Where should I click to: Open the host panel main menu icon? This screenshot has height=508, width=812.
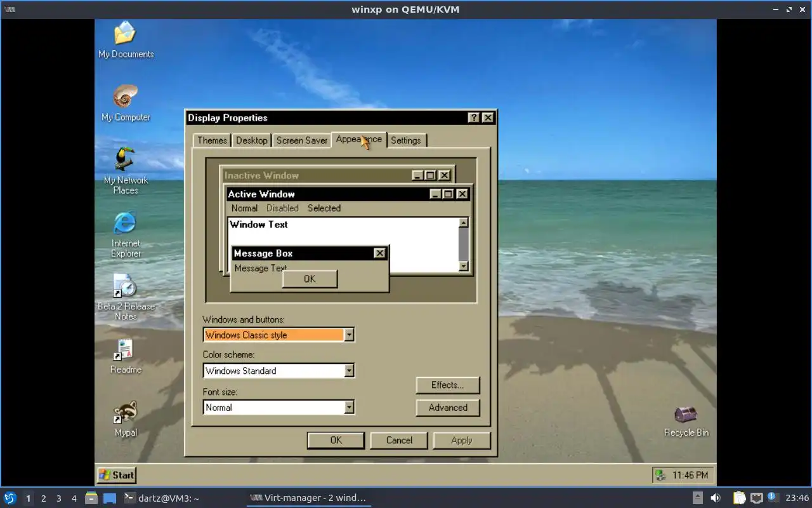10,498
